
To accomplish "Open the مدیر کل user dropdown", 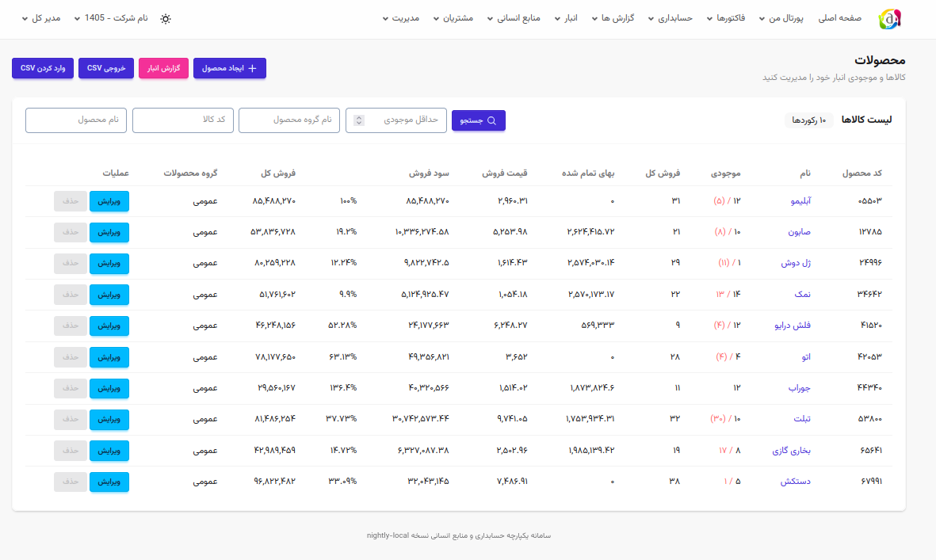I will pos(40,18).
